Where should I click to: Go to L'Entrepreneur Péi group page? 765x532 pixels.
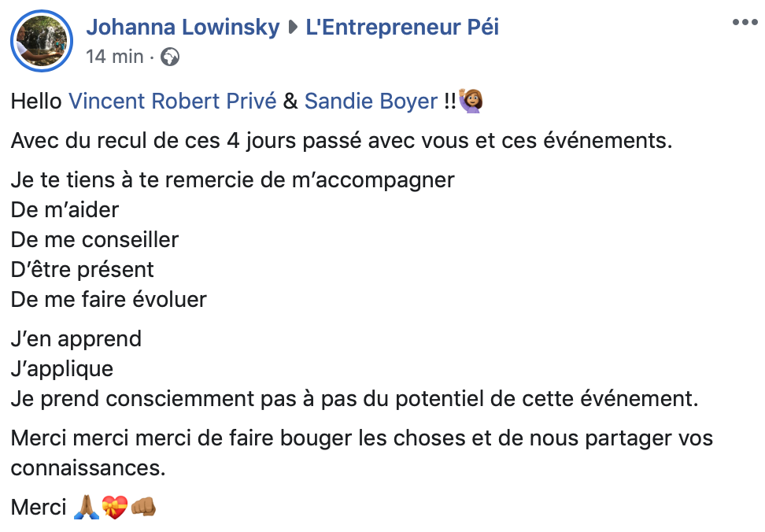click(x=401, y=28)
